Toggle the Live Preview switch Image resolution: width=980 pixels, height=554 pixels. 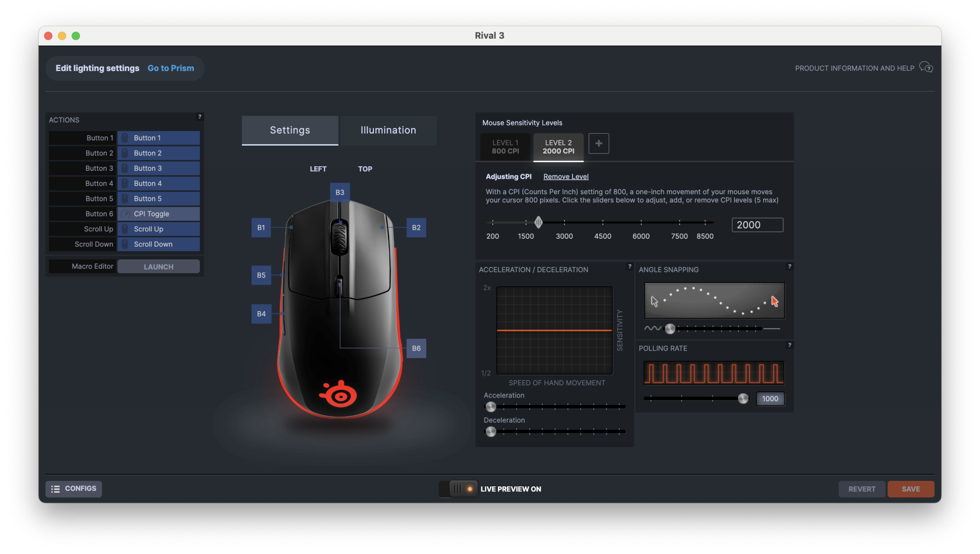tap(458, 489)
